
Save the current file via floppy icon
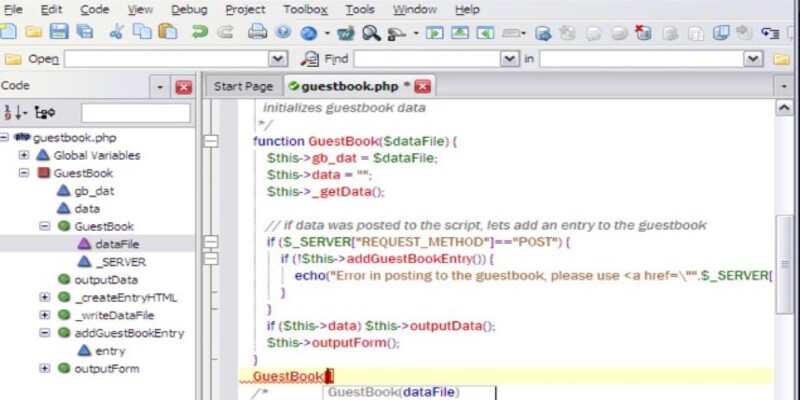(x=59, y=32)
